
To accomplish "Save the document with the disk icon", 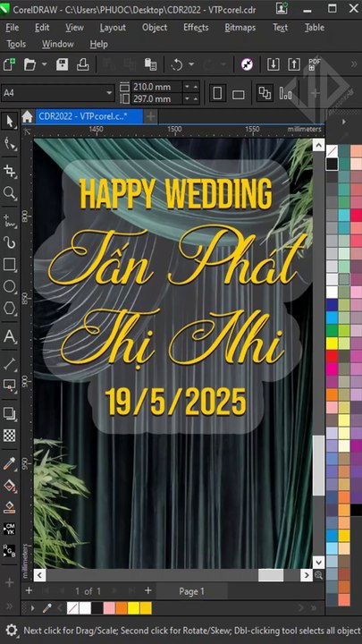I will (62, 64).
